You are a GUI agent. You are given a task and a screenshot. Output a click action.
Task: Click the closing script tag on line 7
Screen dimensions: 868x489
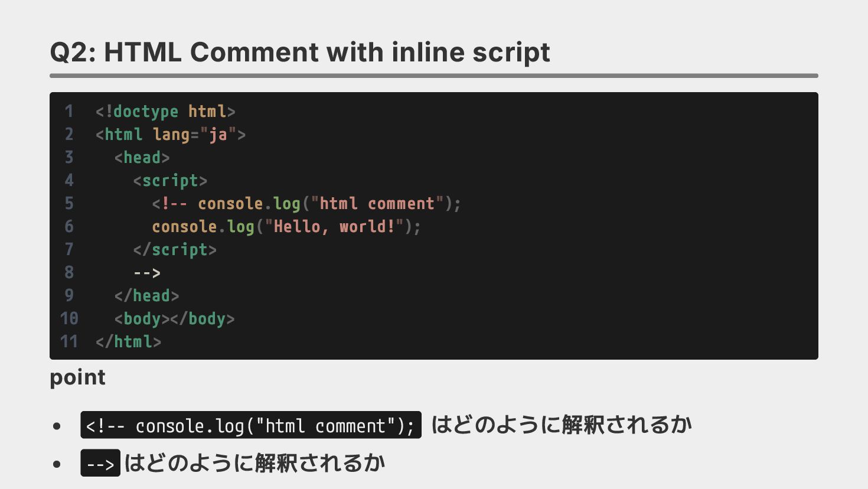click(175, 250)
